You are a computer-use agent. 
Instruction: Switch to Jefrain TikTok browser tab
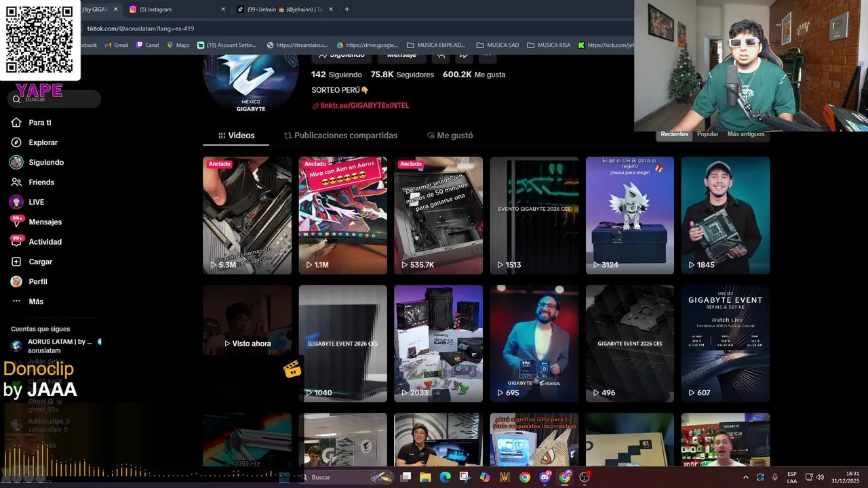pos(285,9)
